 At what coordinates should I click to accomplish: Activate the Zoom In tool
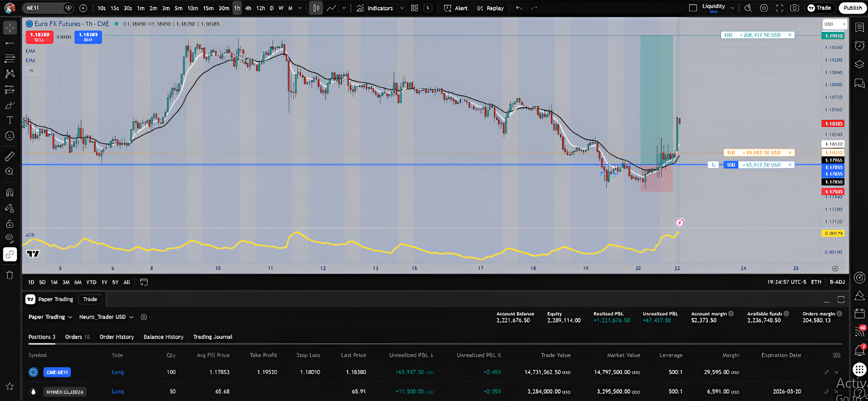10,172
